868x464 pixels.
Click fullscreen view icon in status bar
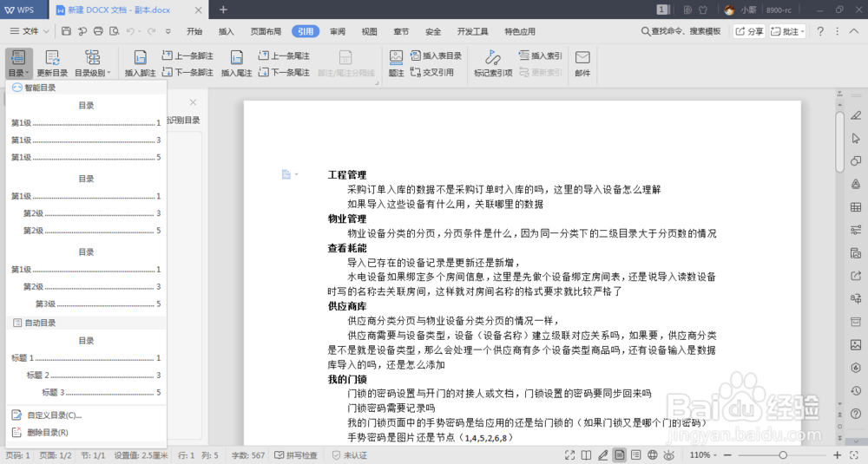click(569, 455)
